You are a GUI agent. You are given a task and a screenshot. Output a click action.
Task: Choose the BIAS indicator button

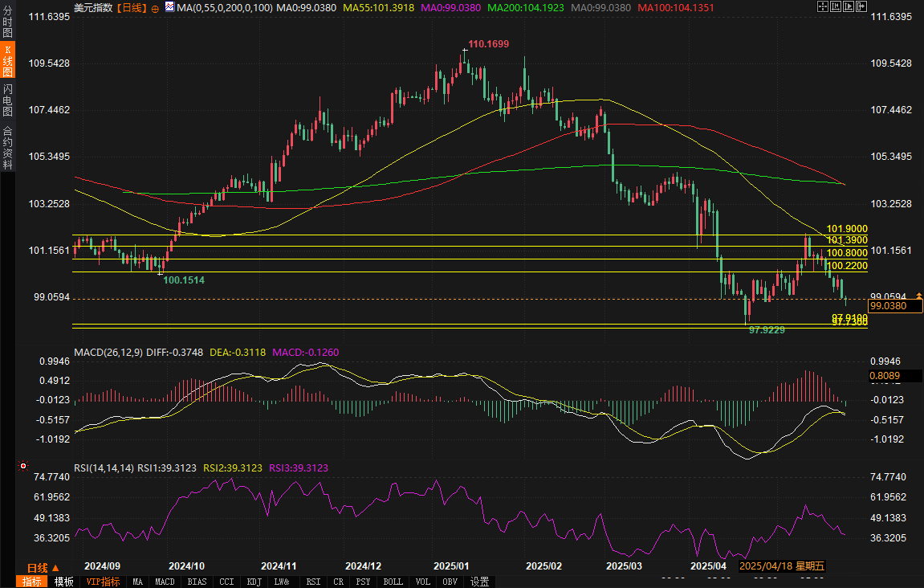pos(197,582)
